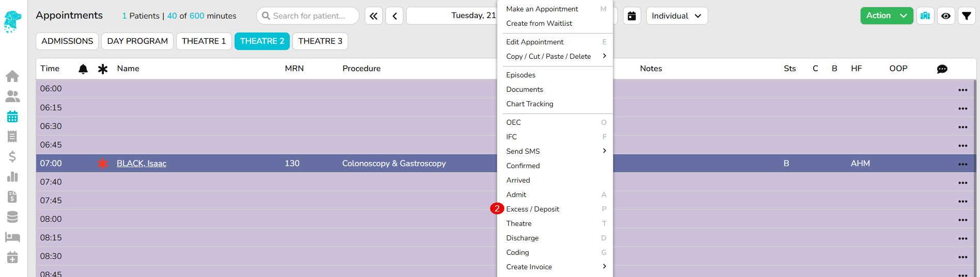The height and width of the screenshot is (277, 980).
Task: Click the building map icon beside Action
Action: pos(925,16)
